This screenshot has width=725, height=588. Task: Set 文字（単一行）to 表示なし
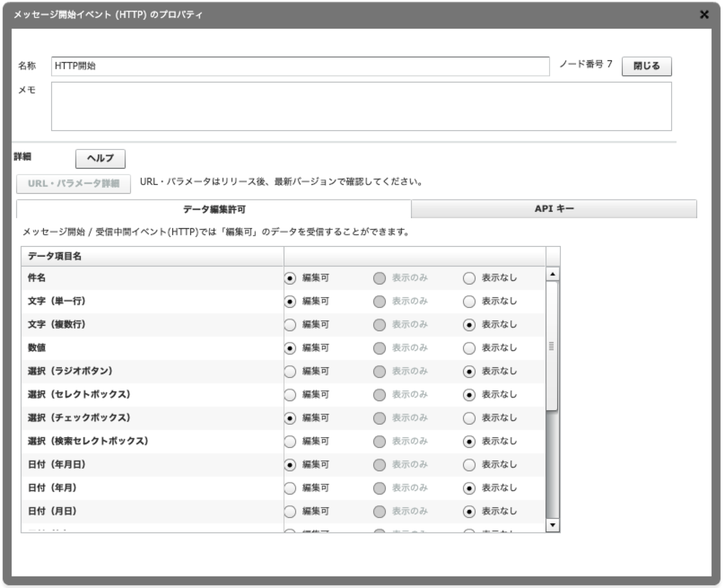(x=469, y=301)
